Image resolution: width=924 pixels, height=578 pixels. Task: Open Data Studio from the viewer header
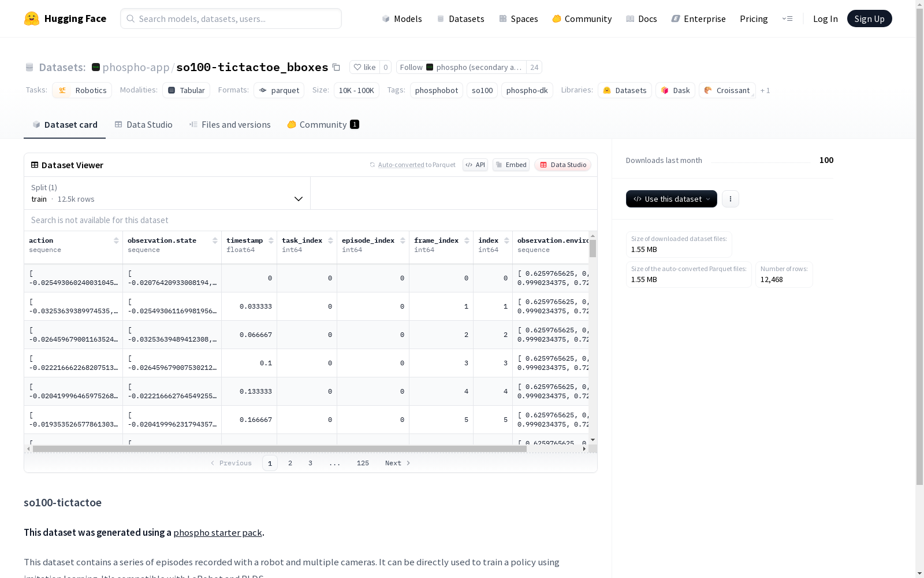[563, 165]
